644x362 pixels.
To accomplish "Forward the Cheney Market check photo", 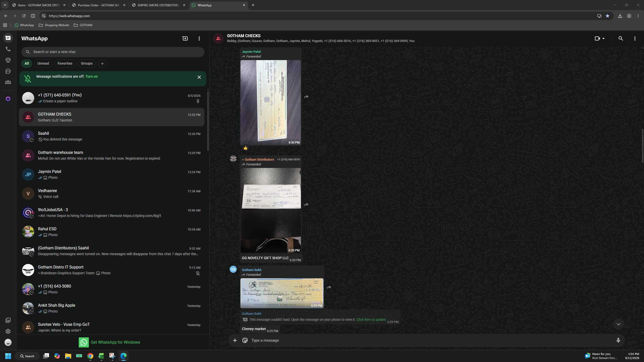I will [x=329, y=287].
